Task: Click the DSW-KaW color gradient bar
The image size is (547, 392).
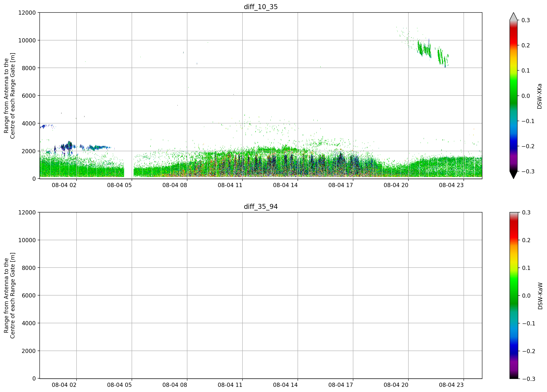Action: (513, 295)
